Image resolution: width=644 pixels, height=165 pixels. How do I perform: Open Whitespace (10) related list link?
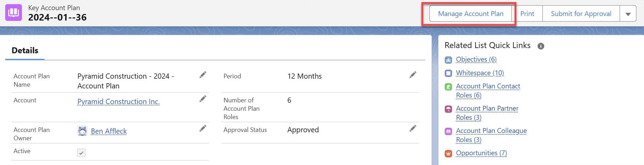[x=480, y=73]
